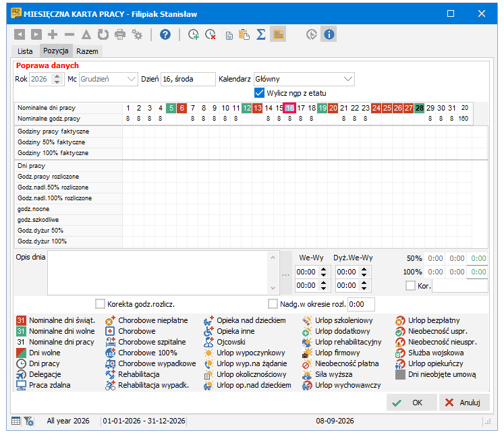
Task: Click the Kor. text field
Action: (x=460, y=286)
